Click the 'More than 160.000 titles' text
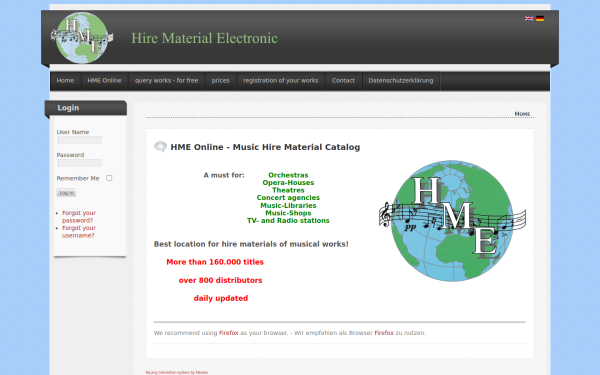 (x=215, y=262)
